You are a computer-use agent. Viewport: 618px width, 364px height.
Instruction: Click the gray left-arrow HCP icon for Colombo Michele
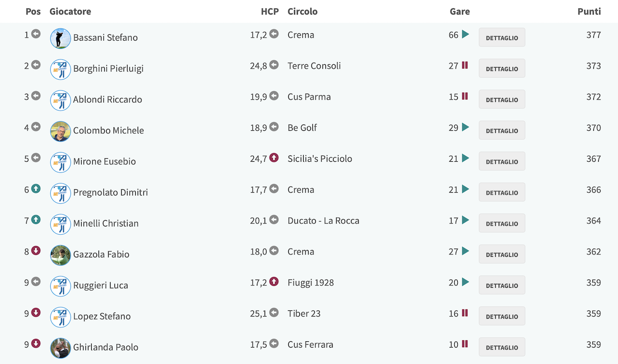274,127
